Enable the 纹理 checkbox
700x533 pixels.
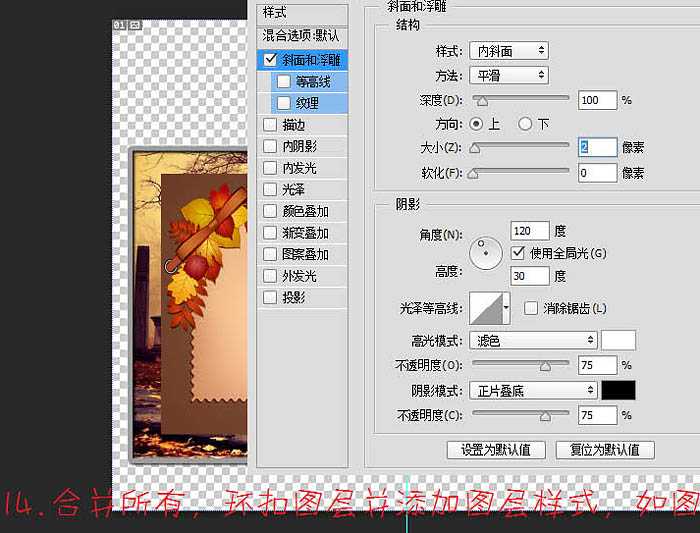[x=283, y=103]
